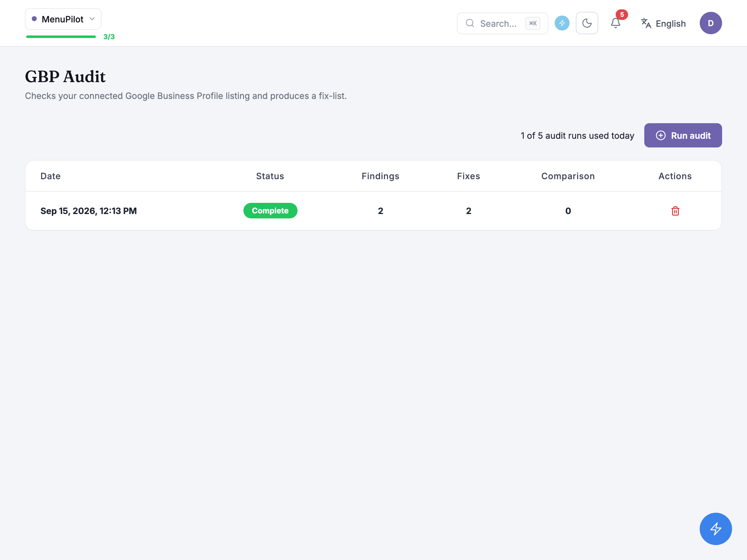This screenshot has width=747, height=560.
Task: Click the Comparison column header
Action: pos(568,176)
